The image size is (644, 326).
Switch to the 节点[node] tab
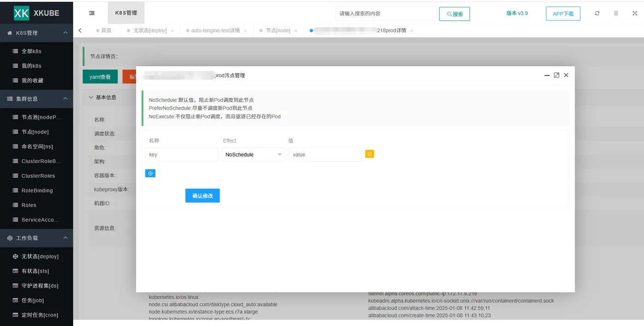pyautogui.click(x=278, y=30)
